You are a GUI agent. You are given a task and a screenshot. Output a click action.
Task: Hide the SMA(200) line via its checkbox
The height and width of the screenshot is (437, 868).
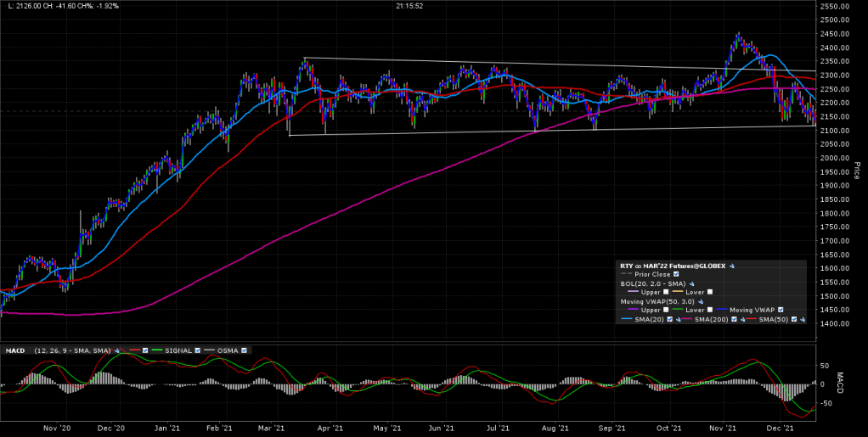734,319
